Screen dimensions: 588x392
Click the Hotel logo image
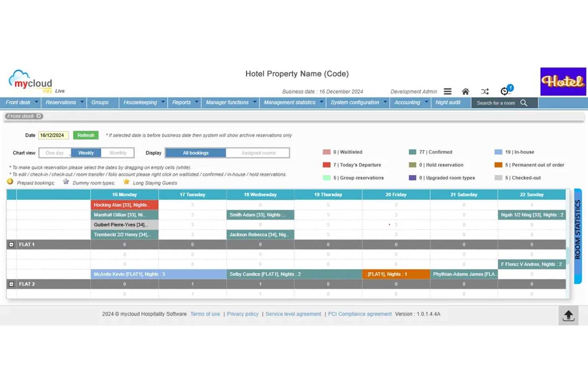(563, 81)
